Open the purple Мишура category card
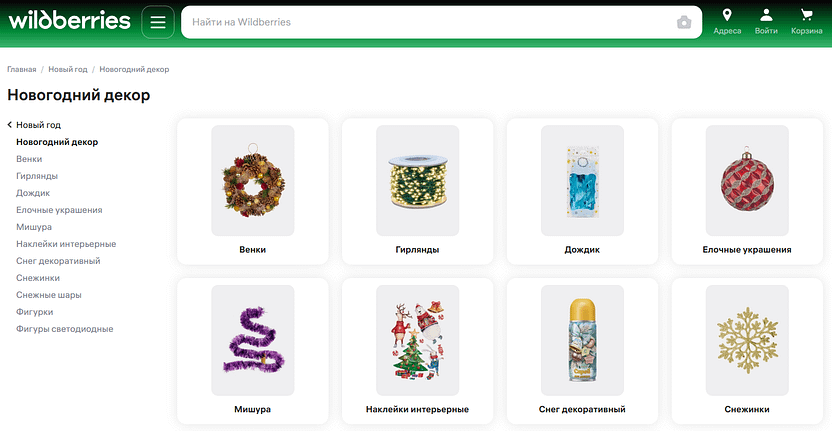The width and height of the screenshot is (832, 431). tap(253, 351)
